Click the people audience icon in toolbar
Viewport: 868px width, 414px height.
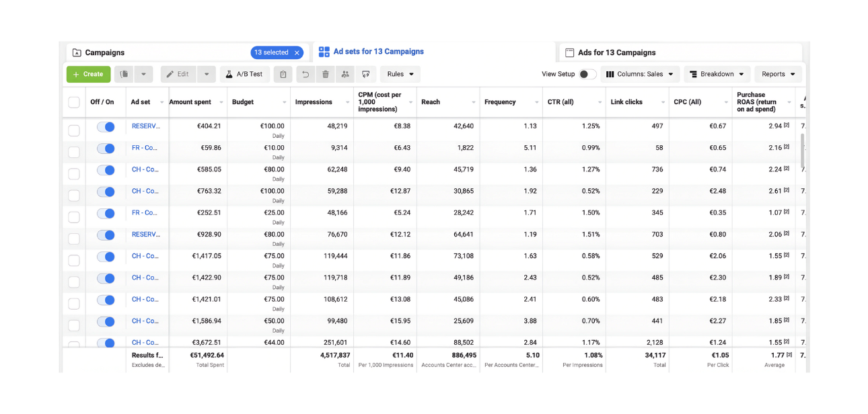[345, 74]
